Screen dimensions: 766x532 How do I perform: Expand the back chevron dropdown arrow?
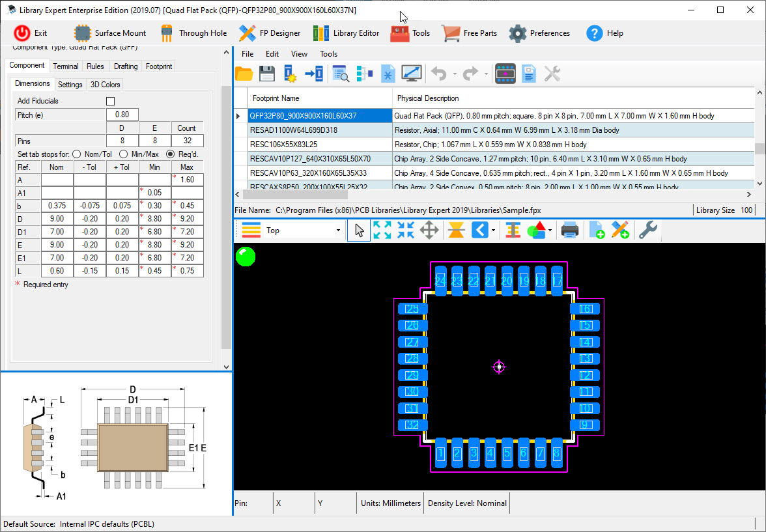click(x=494, y=230)
